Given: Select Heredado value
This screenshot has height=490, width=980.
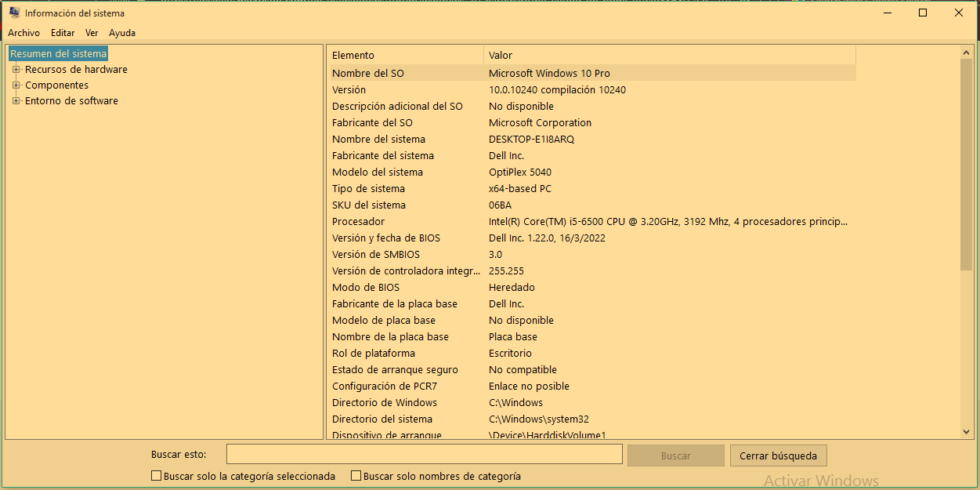Looking at the screenshot, I should pyautogui.click(x=512, y=287).
